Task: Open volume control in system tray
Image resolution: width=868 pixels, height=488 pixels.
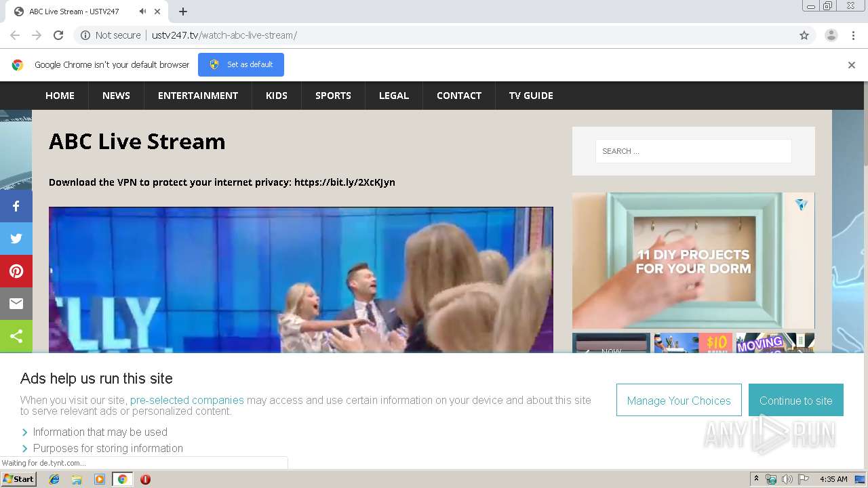Action: point(787,479)
